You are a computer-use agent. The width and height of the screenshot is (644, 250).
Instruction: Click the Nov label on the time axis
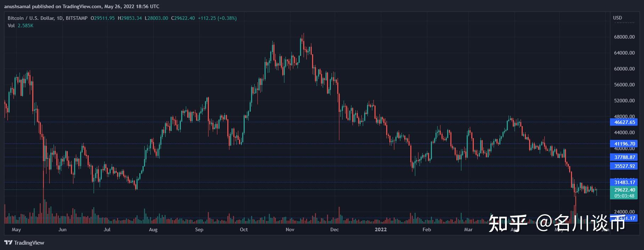point(290,229)
